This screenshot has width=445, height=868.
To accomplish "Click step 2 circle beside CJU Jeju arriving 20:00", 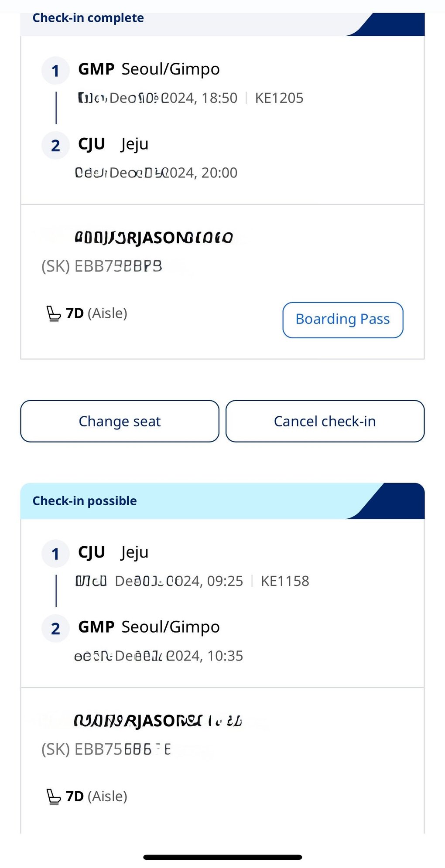I will click(55, 146).
